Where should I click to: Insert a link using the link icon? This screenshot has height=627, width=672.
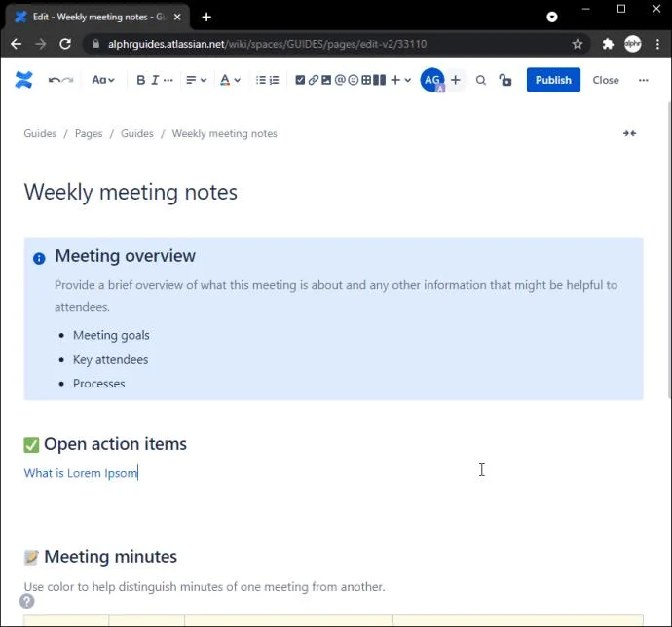pos(313,80)
